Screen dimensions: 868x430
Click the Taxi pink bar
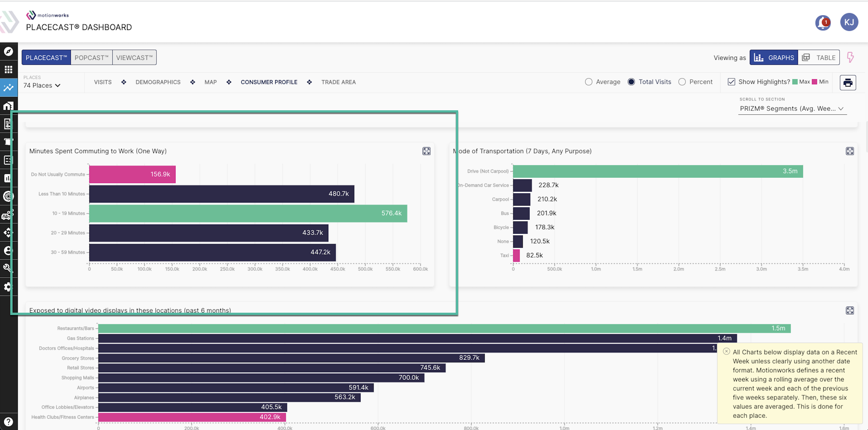[516, 255]
